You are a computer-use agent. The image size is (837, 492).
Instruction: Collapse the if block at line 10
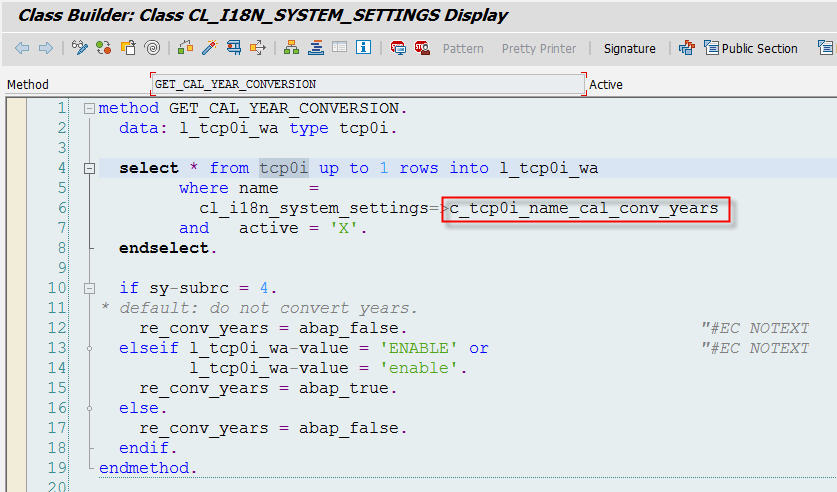[89, 289]
